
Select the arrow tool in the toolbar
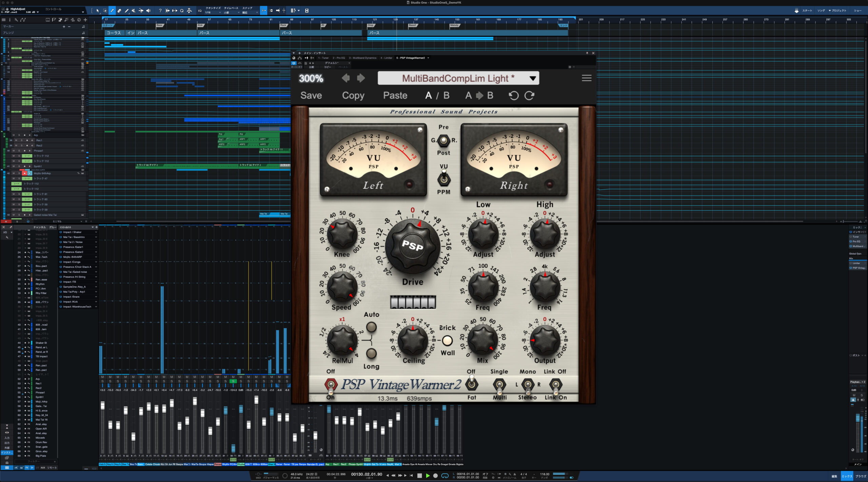point(97,11)
